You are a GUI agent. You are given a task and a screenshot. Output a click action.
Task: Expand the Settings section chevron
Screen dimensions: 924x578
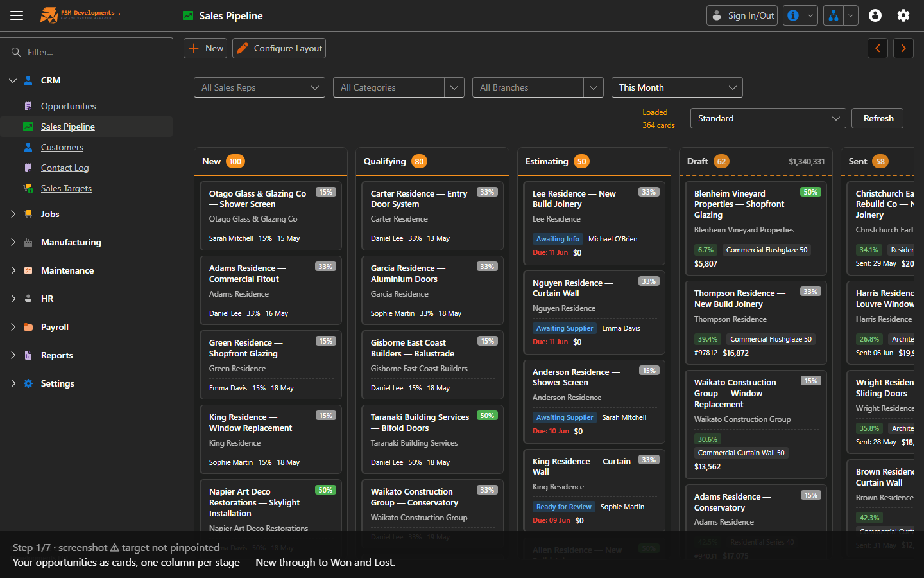pyautogui.click(x=13, y=383)
